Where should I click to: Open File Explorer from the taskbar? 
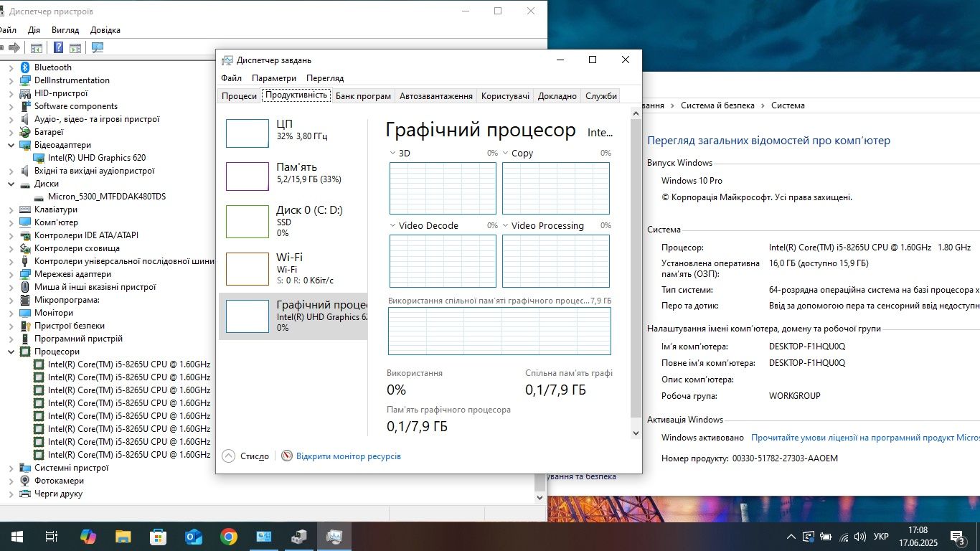(123, 537)
